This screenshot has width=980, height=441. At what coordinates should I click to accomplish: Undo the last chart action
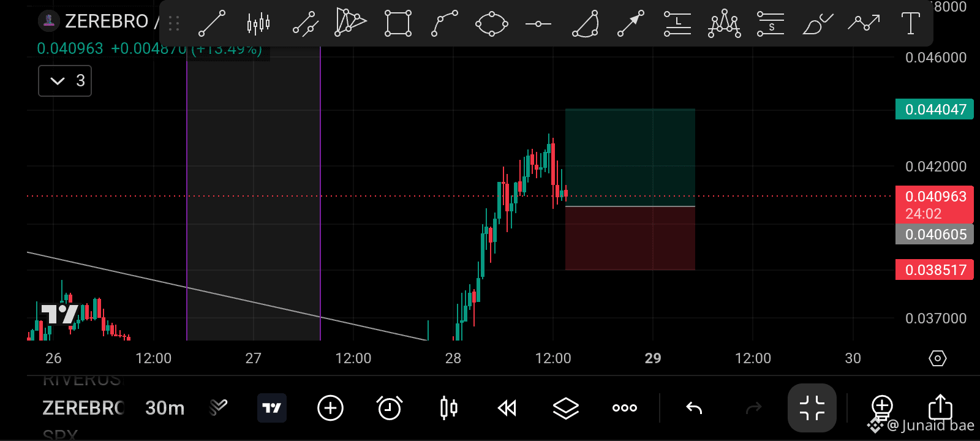tap(694, 408)
